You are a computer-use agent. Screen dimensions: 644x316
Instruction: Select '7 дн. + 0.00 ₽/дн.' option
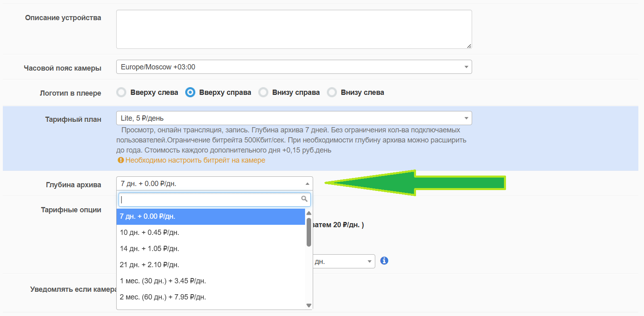pyautogui.click(x=211, y=217)
